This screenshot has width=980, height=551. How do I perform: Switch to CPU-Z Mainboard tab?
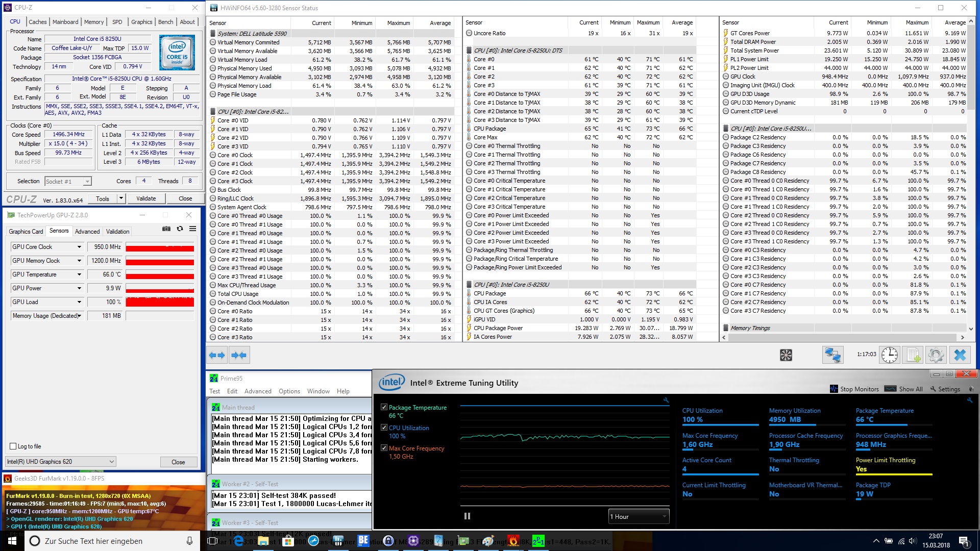point(65,22)
